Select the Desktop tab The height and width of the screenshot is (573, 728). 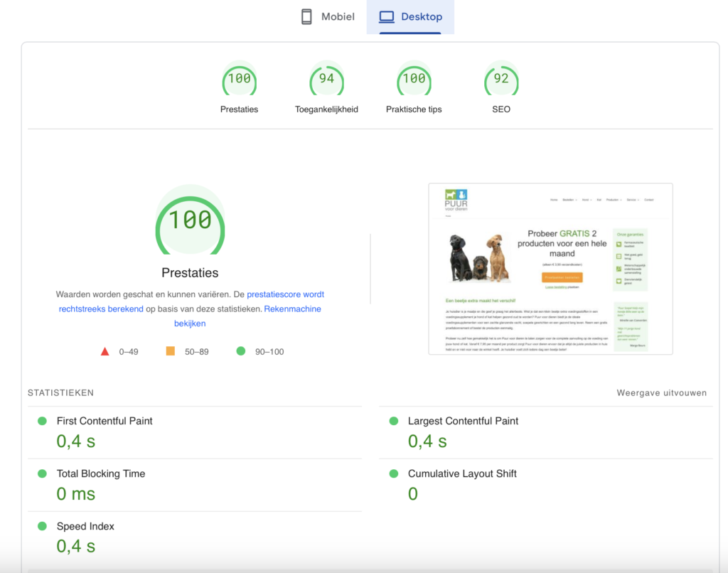410,17
